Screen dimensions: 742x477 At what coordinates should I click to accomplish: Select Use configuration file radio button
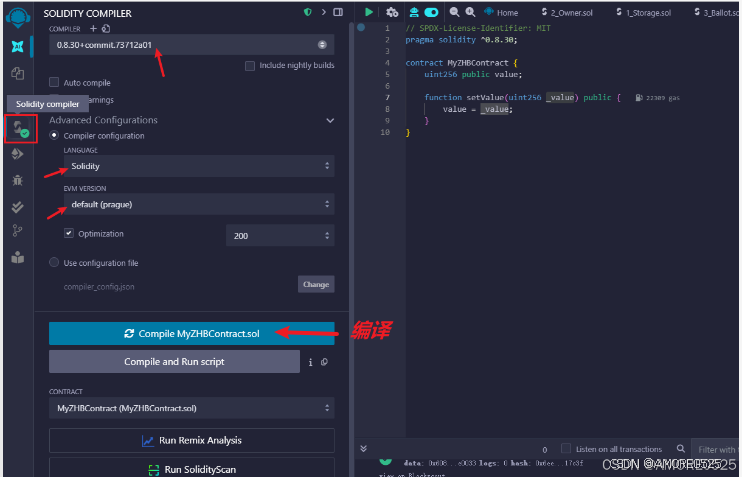54,263
